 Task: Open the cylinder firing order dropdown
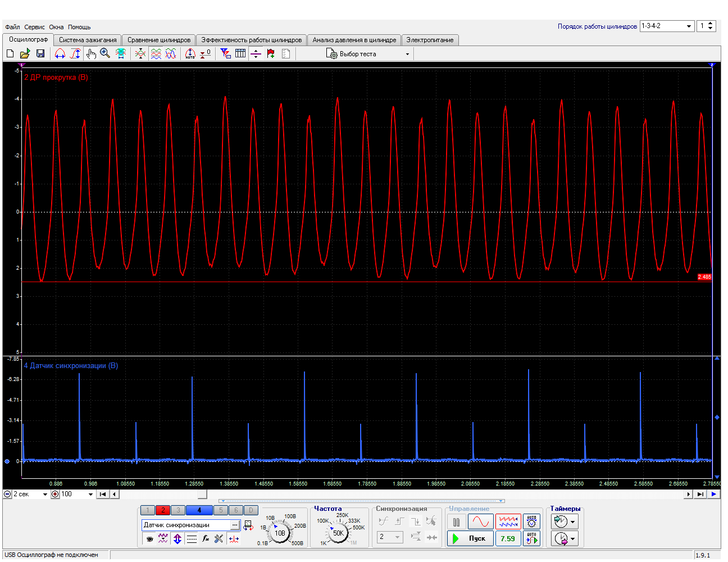pos(689,26)
